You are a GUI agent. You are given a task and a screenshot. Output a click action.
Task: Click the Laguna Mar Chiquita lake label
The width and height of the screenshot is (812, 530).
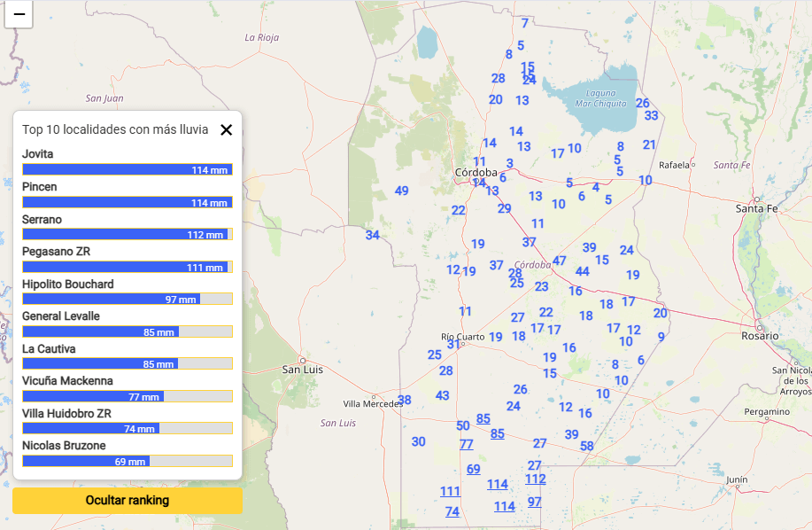[x=594, y=97]
